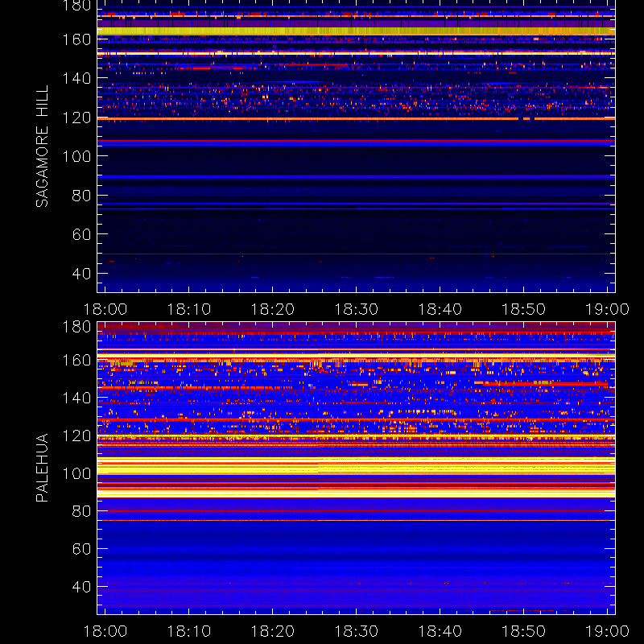Select the 40 tick label on Sagamore Hill plot
Image resolution: width=644 pixels, height=644 pixels.
(x=81, y=274)
